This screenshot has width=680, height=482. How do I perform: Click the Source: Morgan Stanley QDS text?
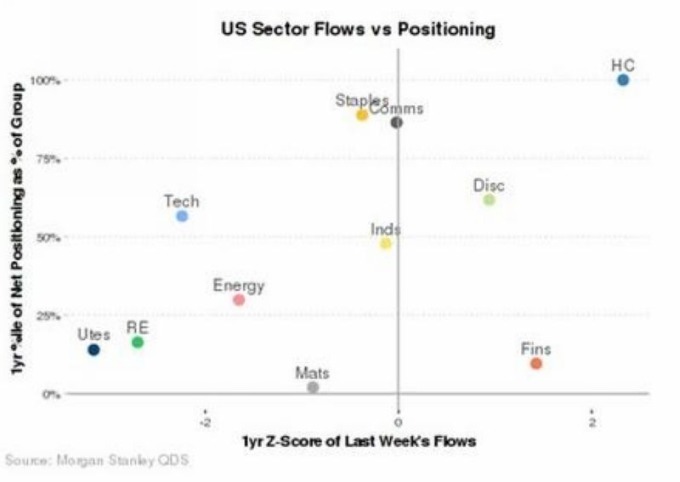click(97, 460)
